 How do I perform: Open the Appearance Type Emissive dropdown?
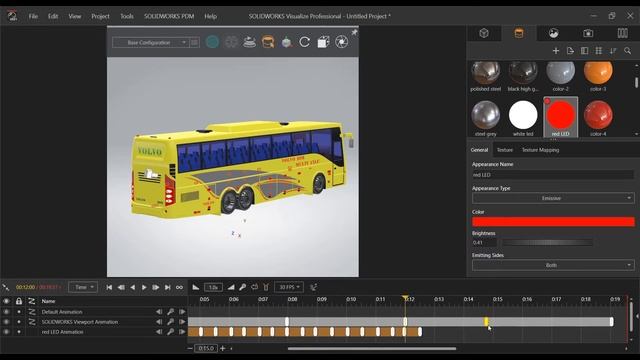pos(553,198)
